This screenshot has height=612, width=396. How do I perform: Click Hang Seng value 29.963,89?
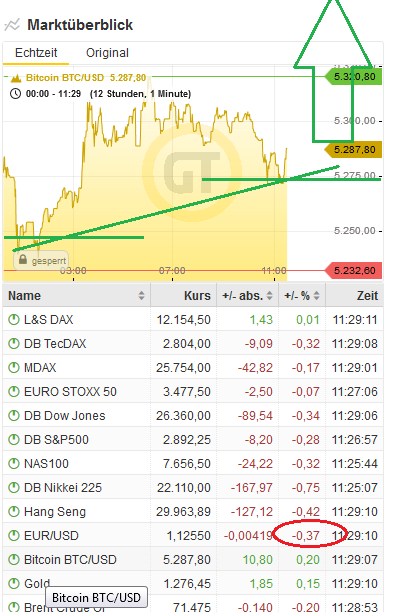coord(183,512)
